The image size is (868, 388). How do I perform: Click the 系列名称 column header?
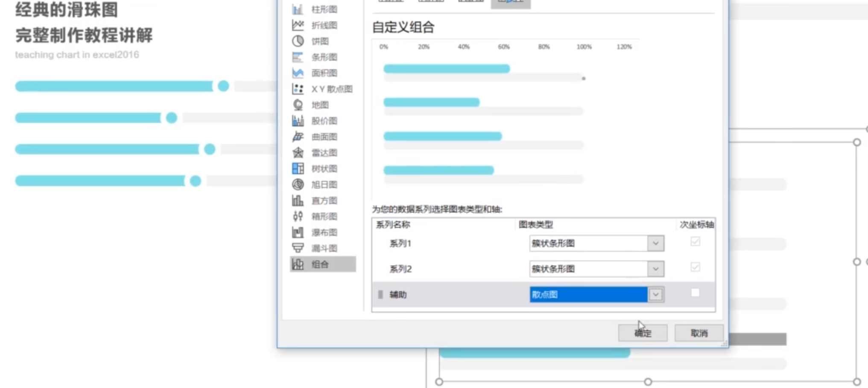[x=393, y=225]
